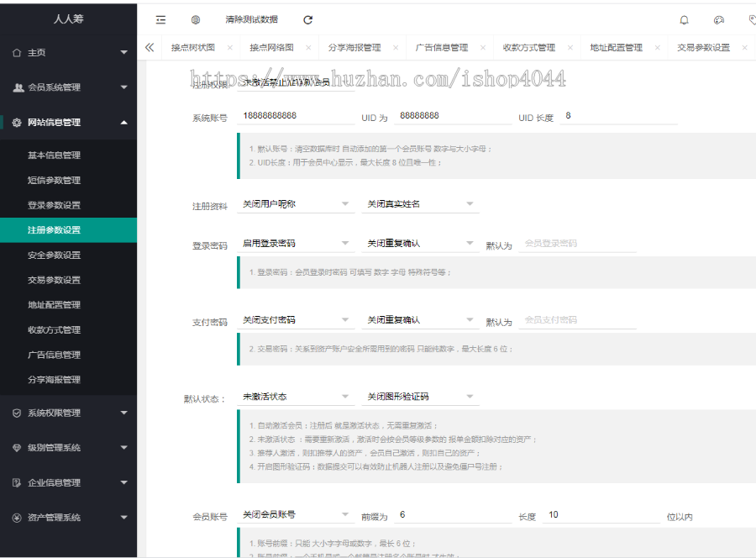Click the 系统账号 field with 18888888888
Image resolution: width=756 pixels, height=558 pixels.
[x=296, y=116]
